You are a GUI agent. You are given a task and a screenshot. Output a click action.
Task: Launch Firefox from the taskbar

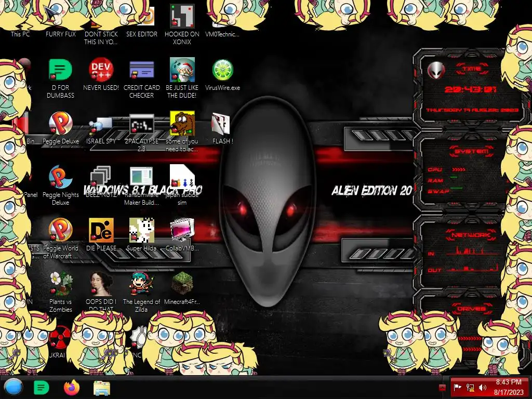(72, 388)
